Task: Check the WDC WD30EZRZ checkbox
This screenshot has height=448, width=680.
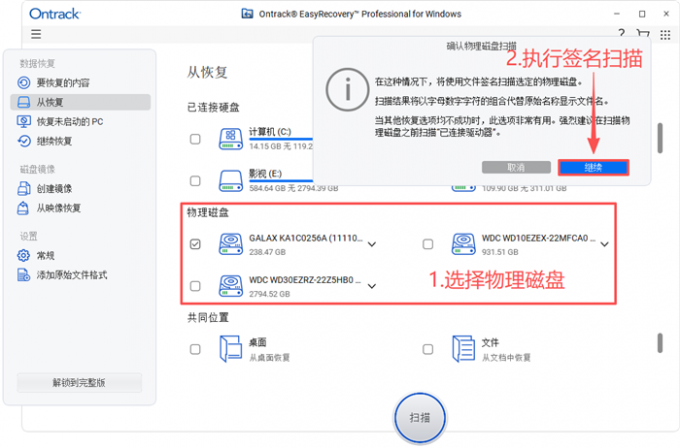Action: [195, 286]
